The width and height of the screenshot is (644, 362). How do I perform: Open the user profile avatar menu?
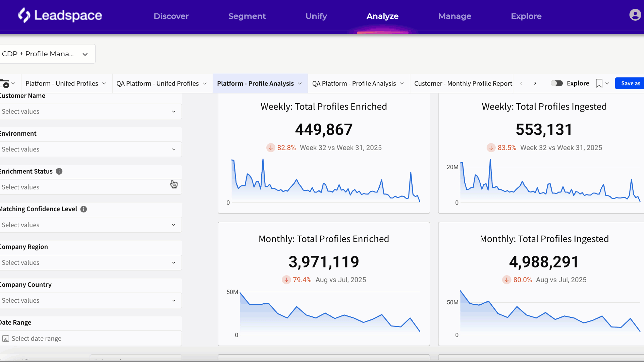[635, 15]
